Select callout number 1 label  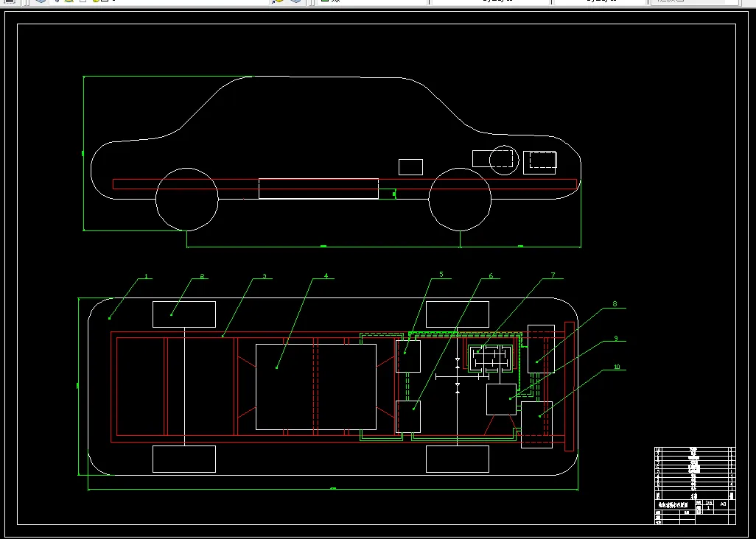146,276
